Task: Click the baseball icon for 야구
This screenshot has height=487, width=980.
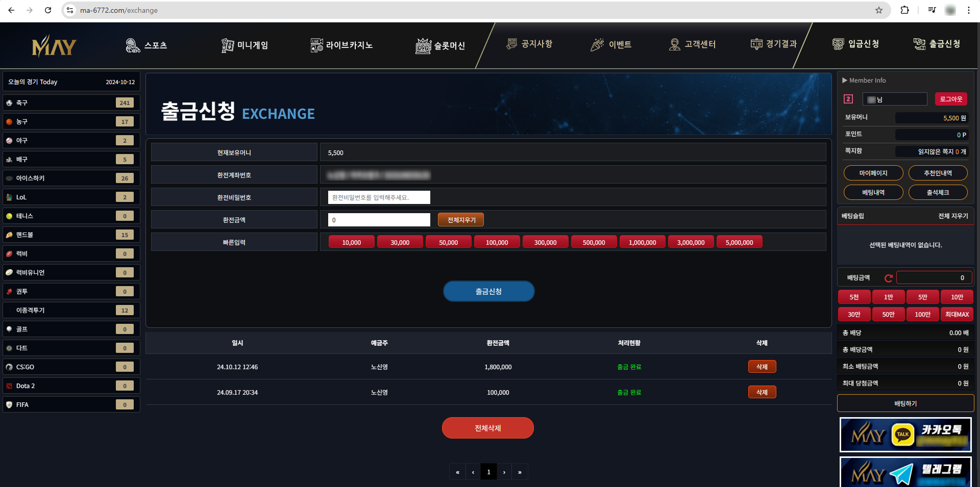Action: (x=9, y=141)
